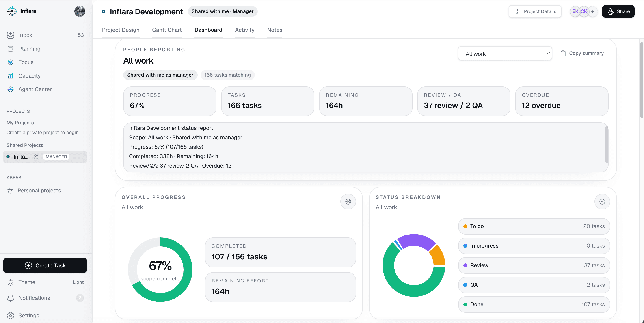Click the project color dot beside Inflara Development

103,11
